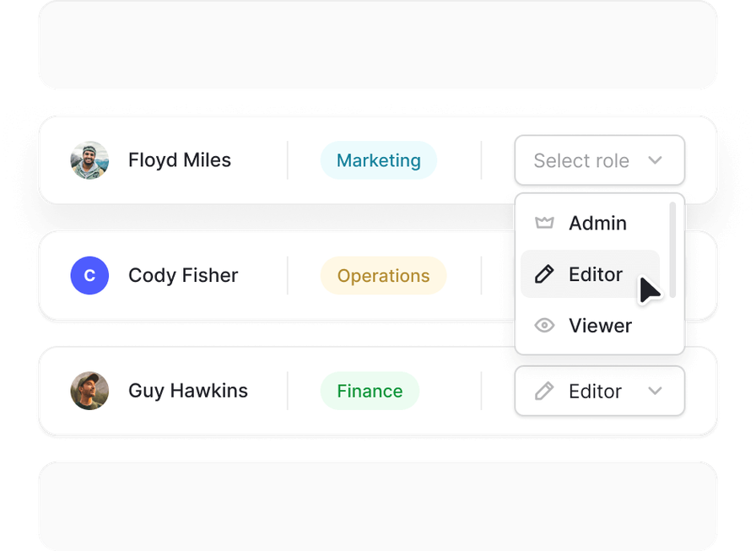Choose Admin from the role menu

point(597,224)
